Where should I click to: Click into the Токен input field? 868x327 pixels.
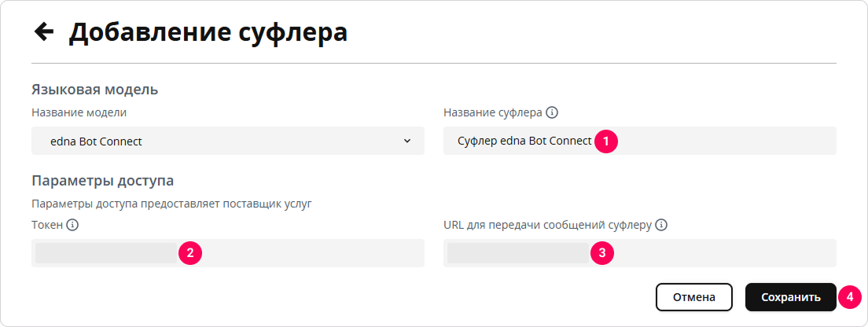(x=228, y=253)
